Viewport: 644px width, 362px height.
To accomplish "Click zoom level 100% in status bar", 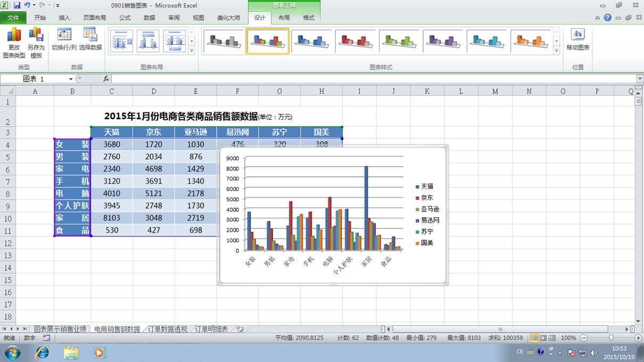I will click(x=568, y=338).
